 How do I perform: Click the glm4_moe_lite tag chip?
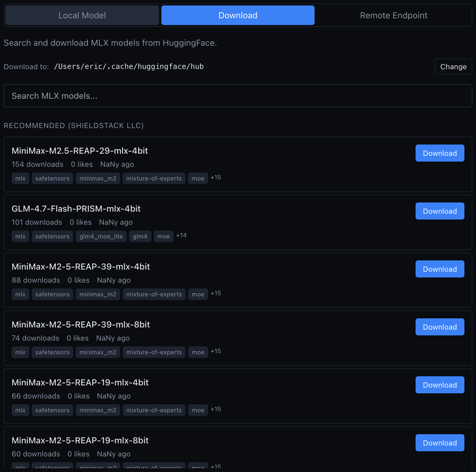point(101,236)
